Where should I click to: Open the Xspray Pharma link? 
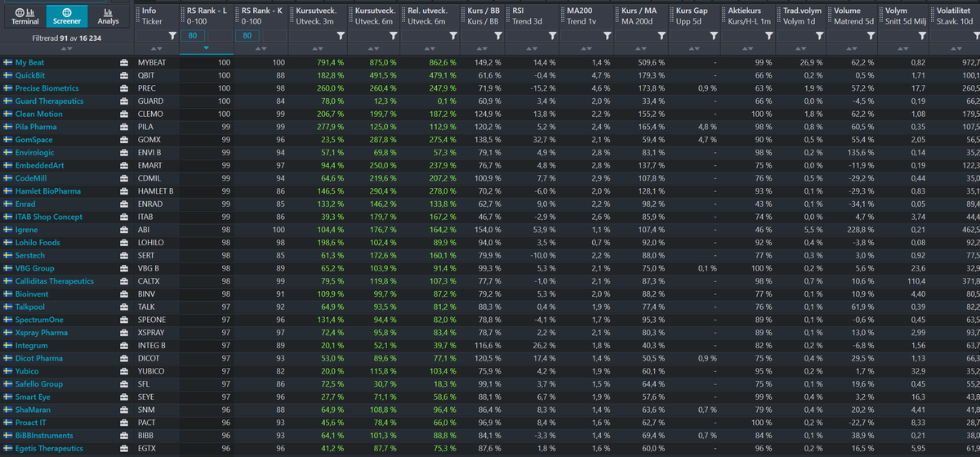click(41, 333)
